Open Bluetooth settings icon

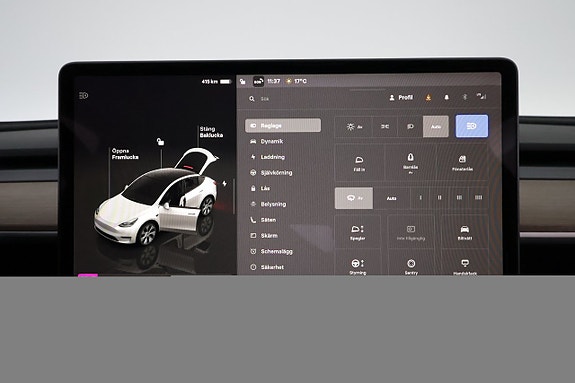[464, 97]
